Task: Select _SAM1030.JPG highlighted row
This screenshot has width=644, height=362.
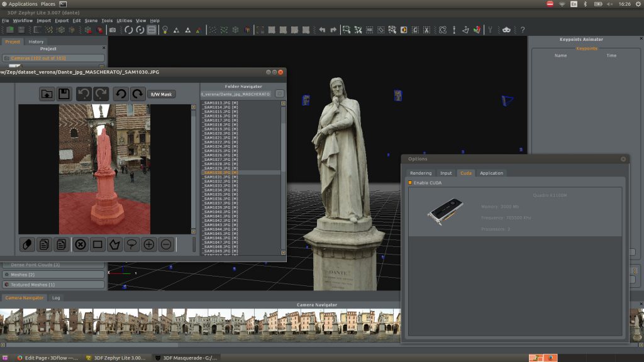Action: coord(241,173)
